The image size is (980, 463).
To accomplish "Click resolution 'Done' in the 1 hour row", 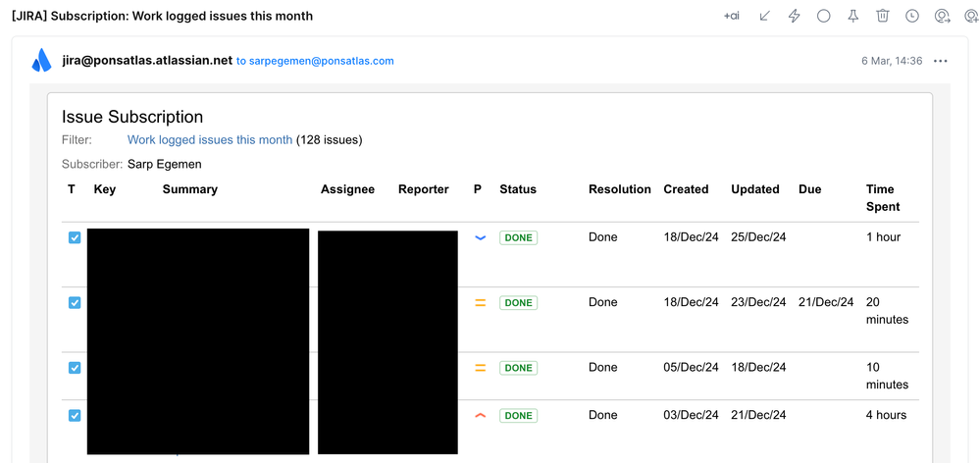I will coord(602,237).
